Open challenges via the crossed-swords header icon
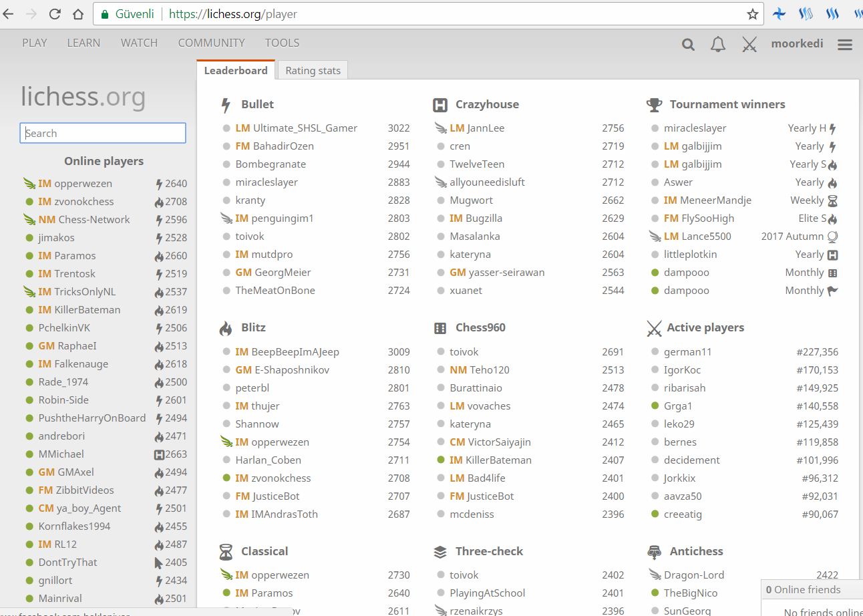Screen dimensions: 863x616 (749, 45)
